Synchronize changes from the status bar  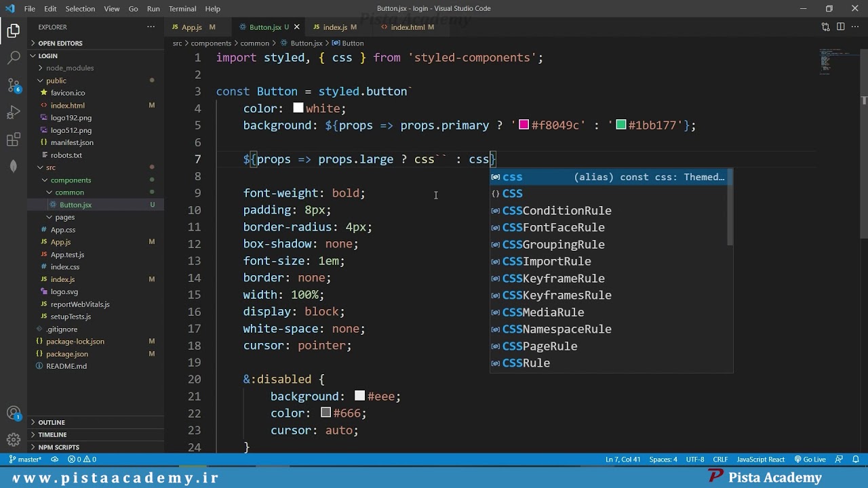pyautogui.click(x=54, y=460)
